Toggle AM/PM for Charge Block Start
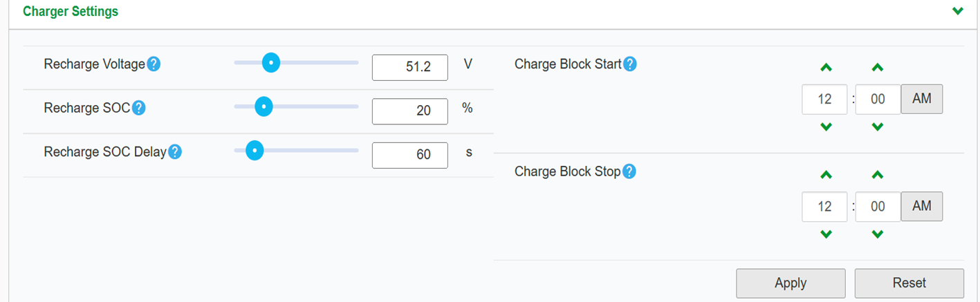The width and height of the screenshot is (980, 302). pyautogui.click(x=921, y=99)
